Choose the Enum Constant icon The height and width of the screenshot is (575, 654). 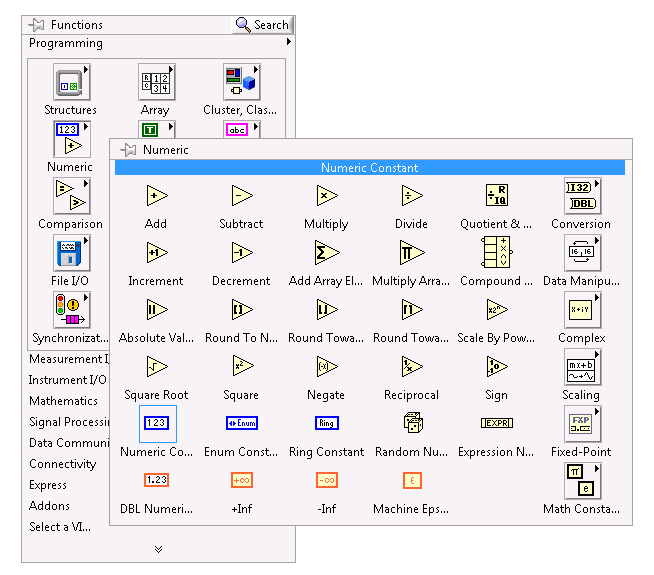pyautogui.click(x=241, y=424)
